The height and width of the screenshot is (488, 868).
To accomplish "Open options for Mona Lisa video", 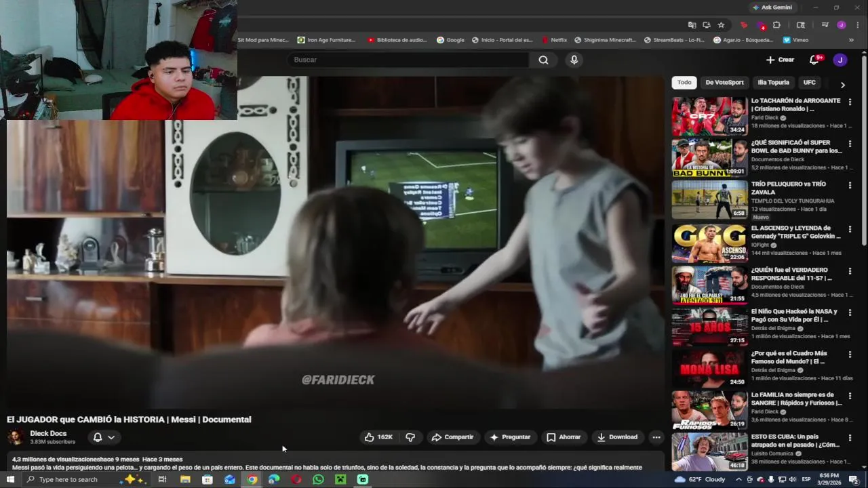I will [x=850, y=354].
